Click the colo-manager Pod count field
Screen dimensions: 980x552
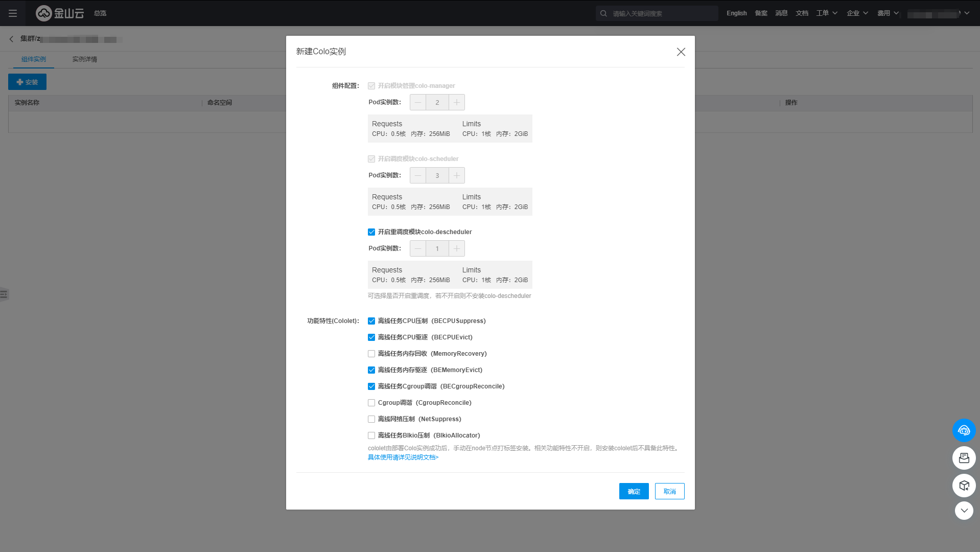click(x=437, y=102)
